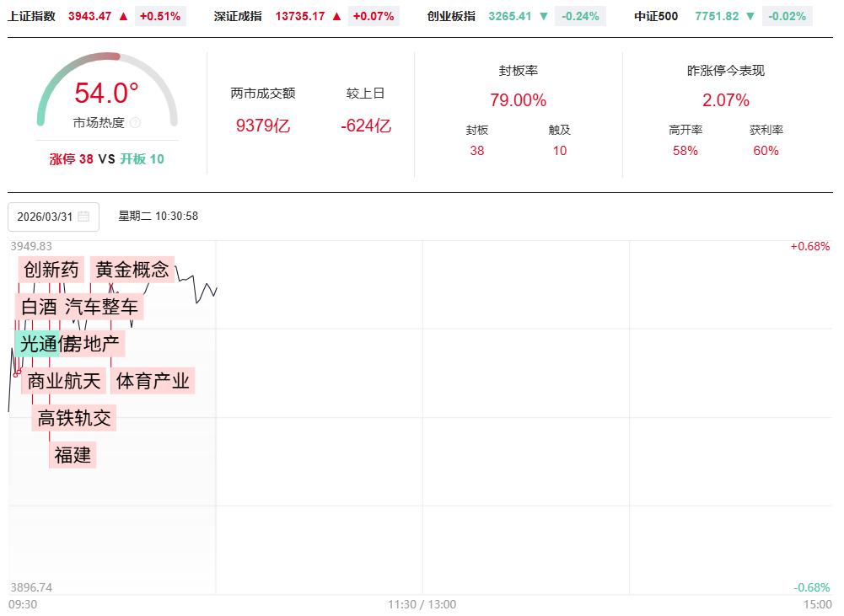
Task: Click the 高铁轨交 sector tag
Action: pyautogui.click(x=74, y=418)
